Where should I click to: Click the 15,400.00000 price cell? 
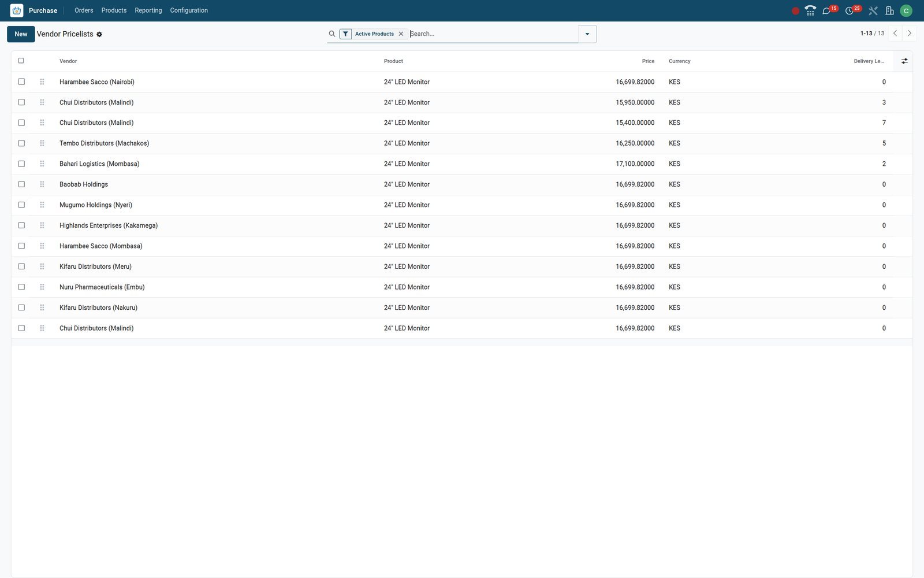coord(635,123)
